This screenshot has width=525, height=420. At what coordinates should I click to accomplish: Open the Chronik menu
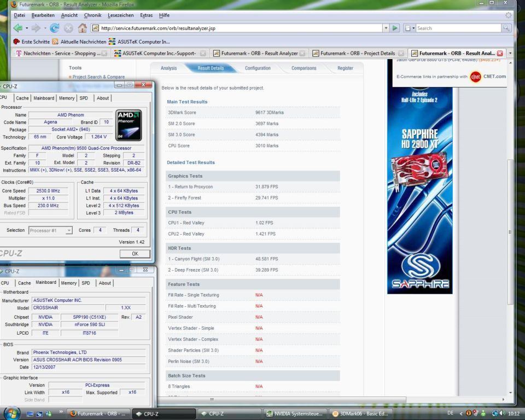click(x=93, y=15)
